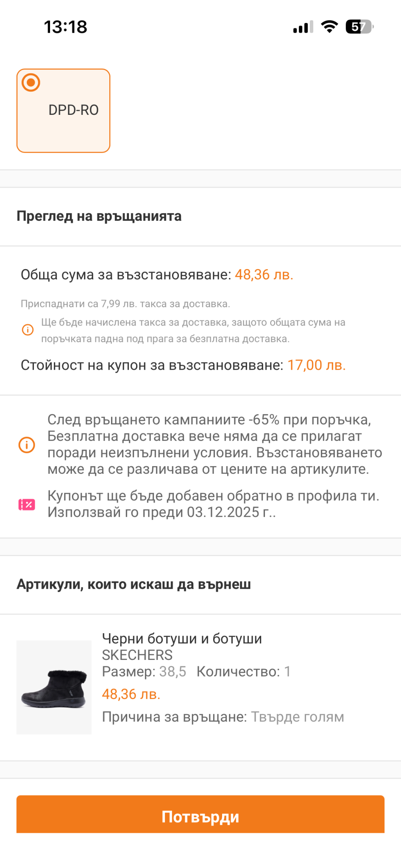
Task: Tap the refund total 48,36 лв.
Action: coord(264,275)
